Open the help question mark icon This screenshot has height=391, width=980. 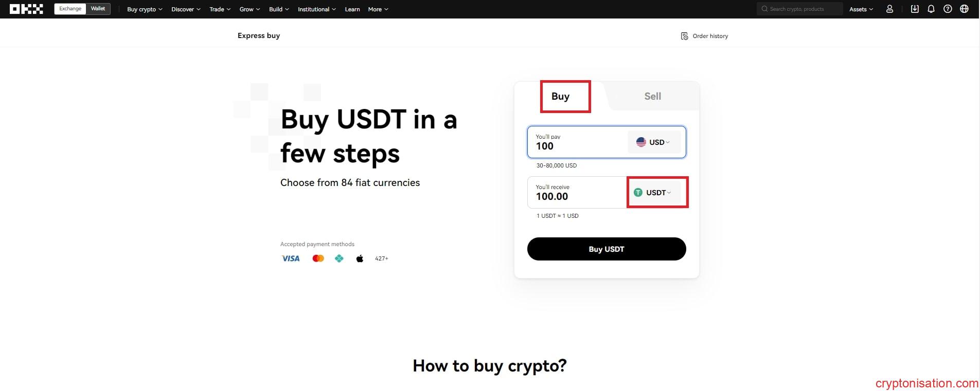coord(948,9)
